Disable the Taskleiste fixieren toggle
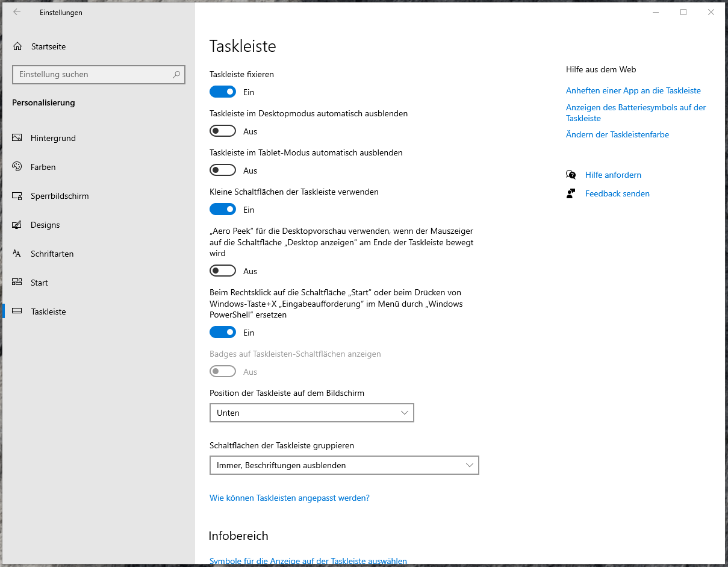728x567 pixels. [223, 92]
